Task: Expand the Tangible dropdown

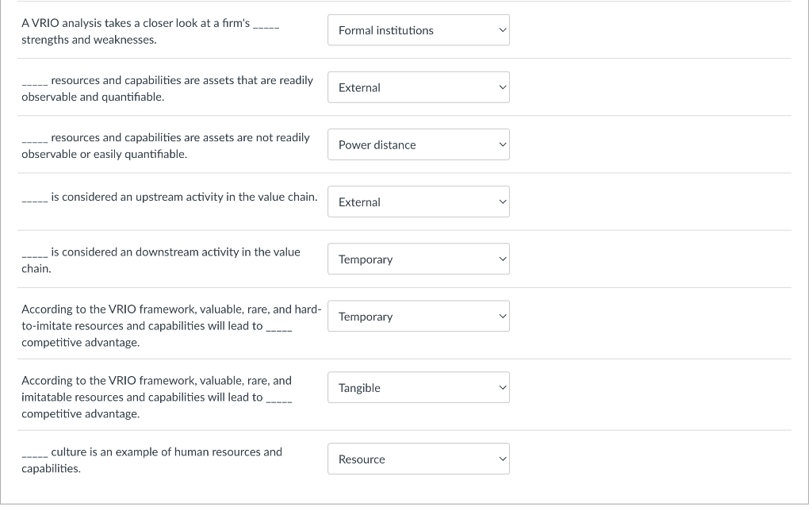Action: tap(418, 388)
